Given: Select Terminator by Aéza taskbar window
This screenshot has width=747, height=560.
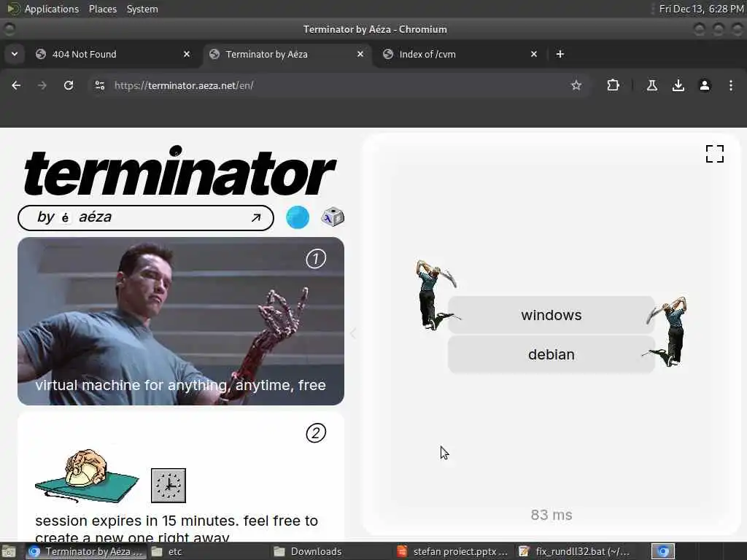Looking at the screenshot, I should coord(86,551).
